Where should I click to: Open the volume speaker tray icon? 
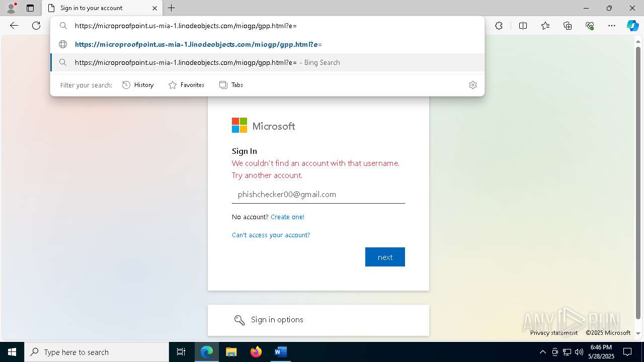tap(579, 352)
